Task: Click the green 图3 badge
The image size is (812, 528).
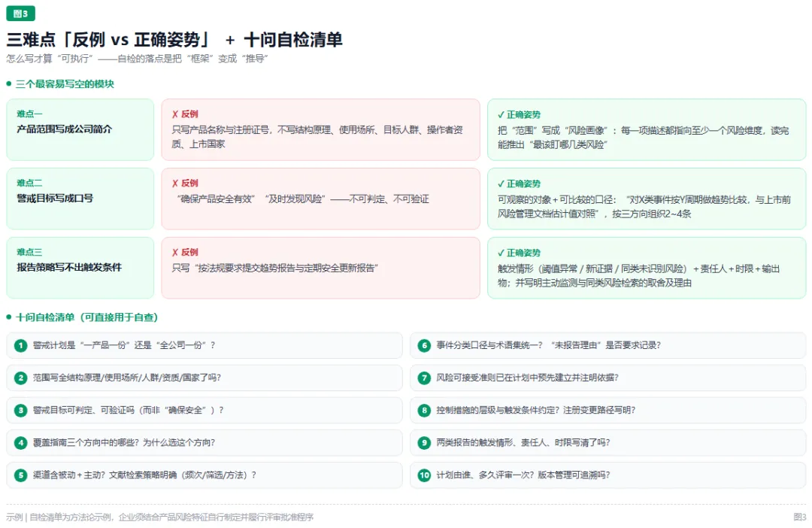Action: [21, 14]
